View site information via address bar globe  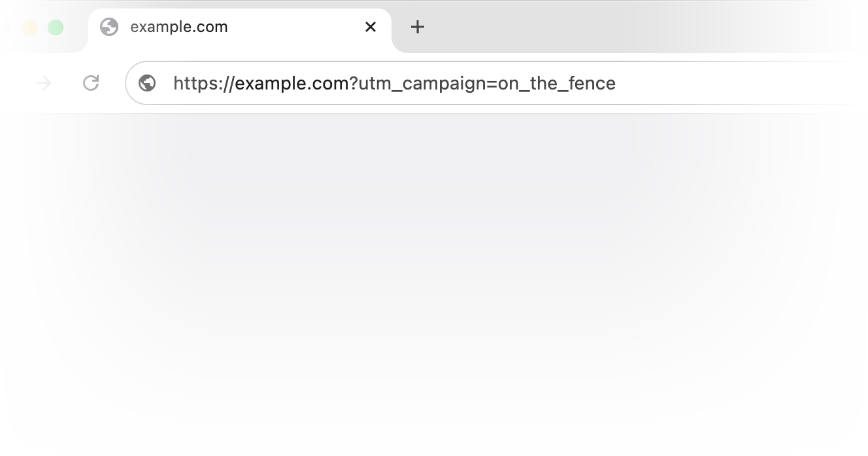click(147, 83)
